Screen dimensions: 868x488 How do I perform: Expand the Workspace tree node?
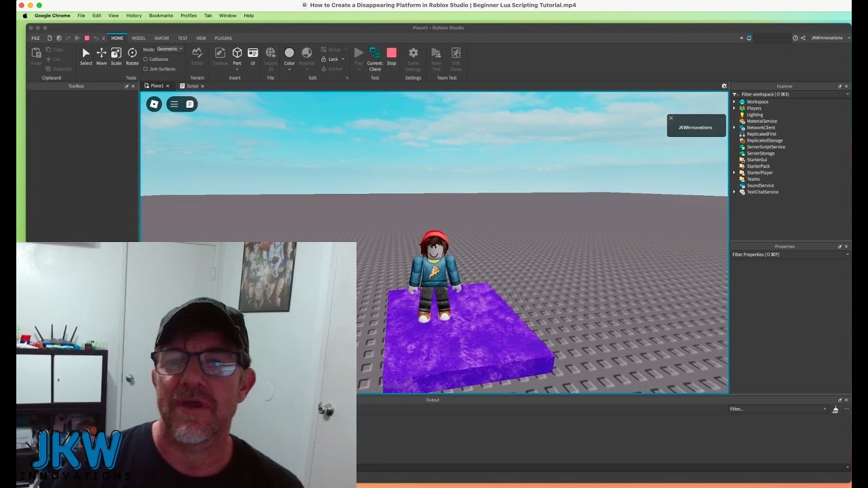click(734, 102)
